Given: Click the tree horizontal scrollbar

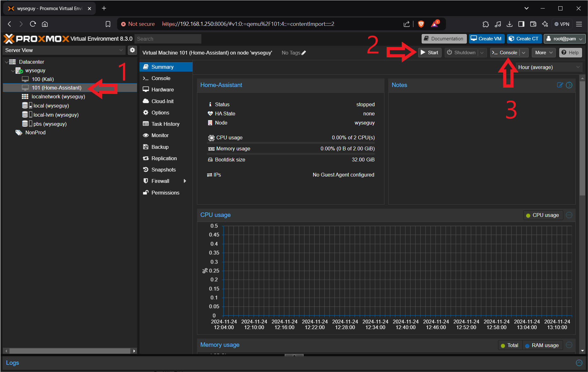Looking at the screenshot, I should pos(70,351).
